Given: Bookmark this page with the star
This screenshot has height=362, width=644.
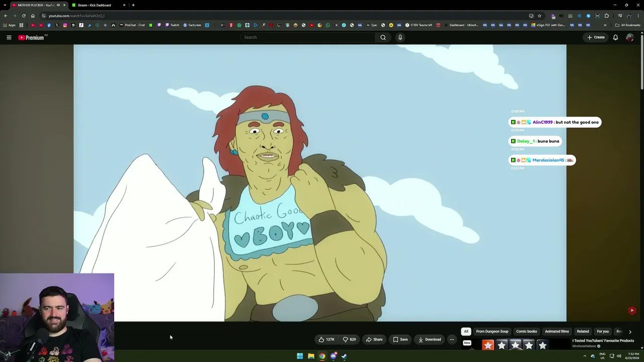Looking at the screenshot, I should point(539,16).
